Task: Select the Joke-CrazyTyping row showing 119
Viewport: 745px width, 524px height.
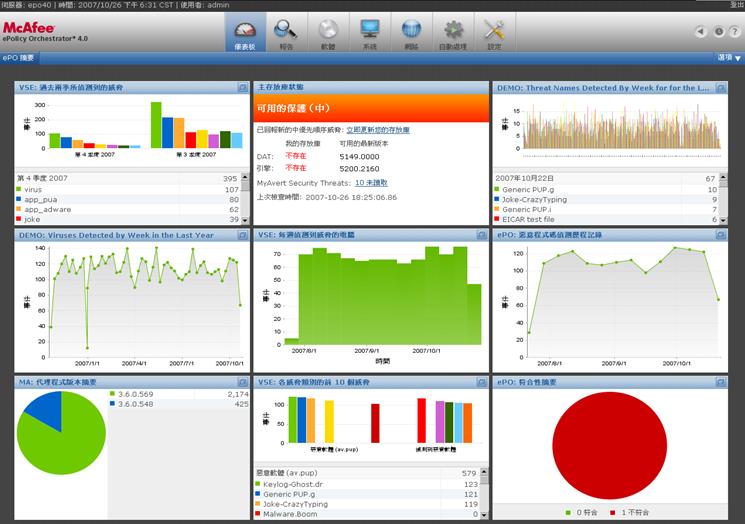Action: 367,504
